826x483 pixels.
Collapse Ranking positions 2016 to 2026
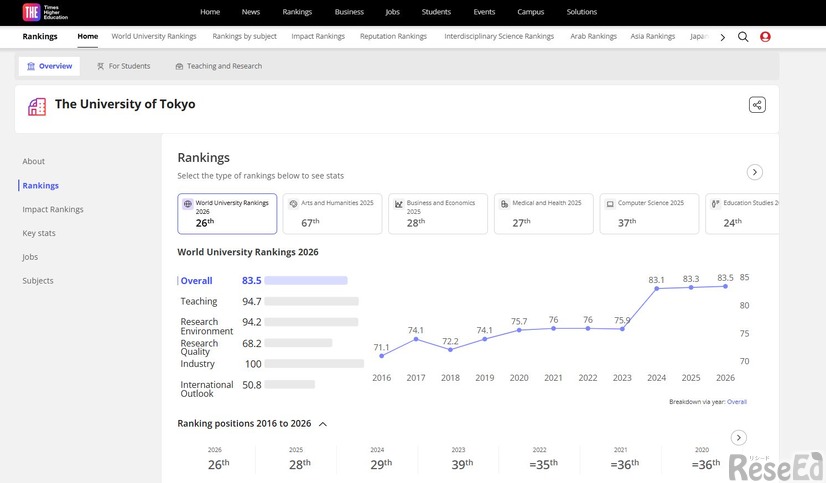click(323, 424)
